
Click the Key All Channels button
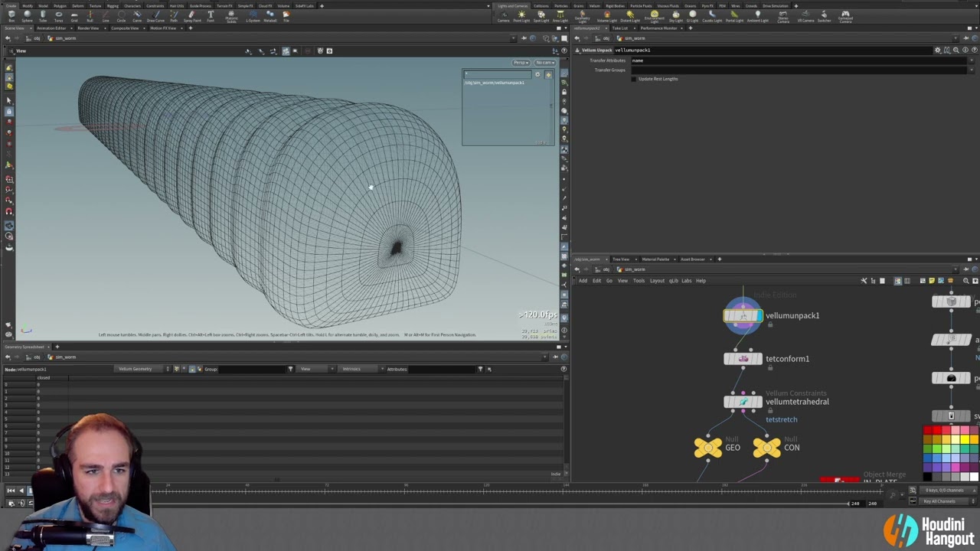click(x=939, y=501)
